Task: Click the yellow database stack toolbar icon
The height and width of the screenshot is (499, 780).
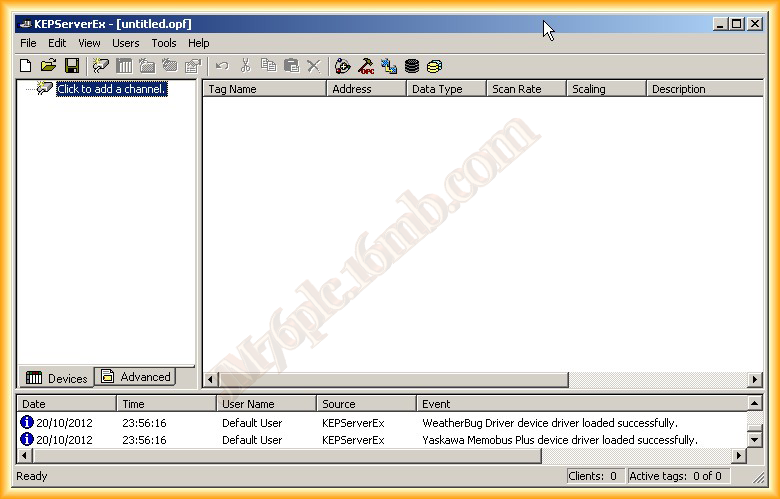Action: click(434, 66)
